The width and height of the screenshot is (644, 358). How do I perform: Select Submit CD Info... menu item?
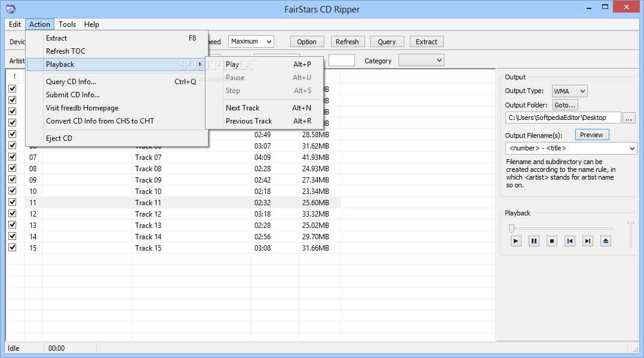[117, 95]
